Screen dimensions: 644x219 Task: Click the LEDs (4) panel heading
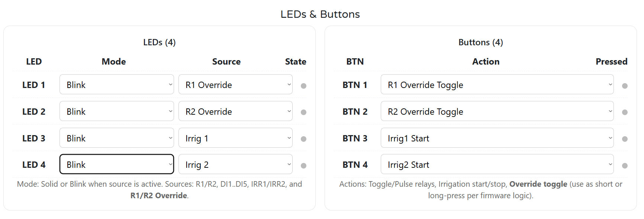(160, 42)
